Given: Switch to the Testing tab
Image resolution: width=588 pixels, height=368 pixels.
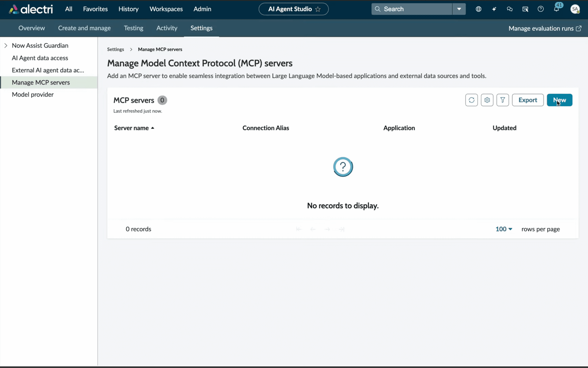Looking at the screenshot, I should click(x=134, y=28).
